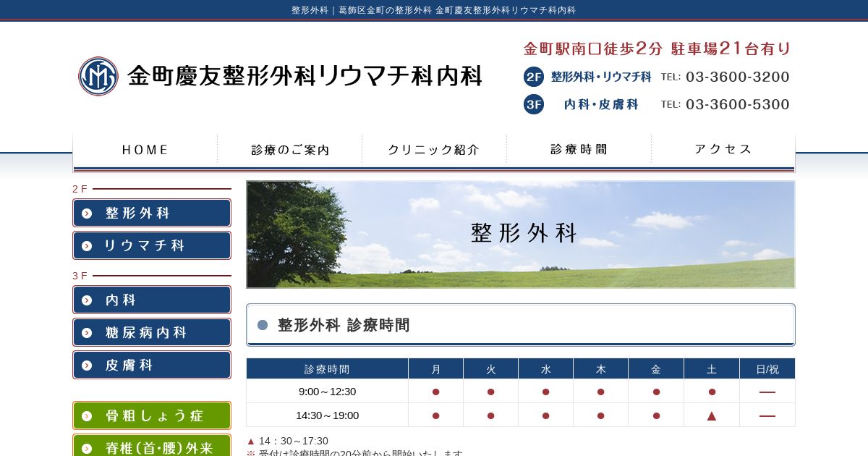The height and width of the screenshot is (456, 868).
Task: Click arrow icon on 皮膚科 sidebar button
Action: coord(87,365)
